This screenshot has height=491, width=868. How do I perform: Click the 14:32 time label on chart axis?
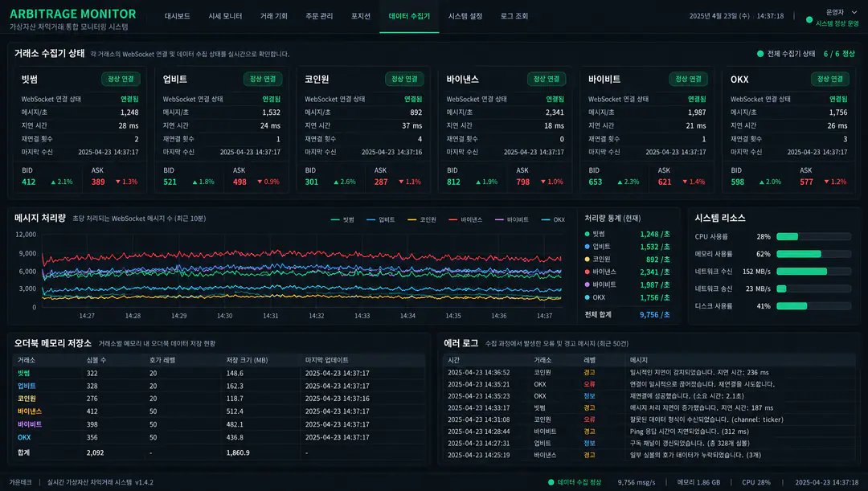tap(316, 316)
